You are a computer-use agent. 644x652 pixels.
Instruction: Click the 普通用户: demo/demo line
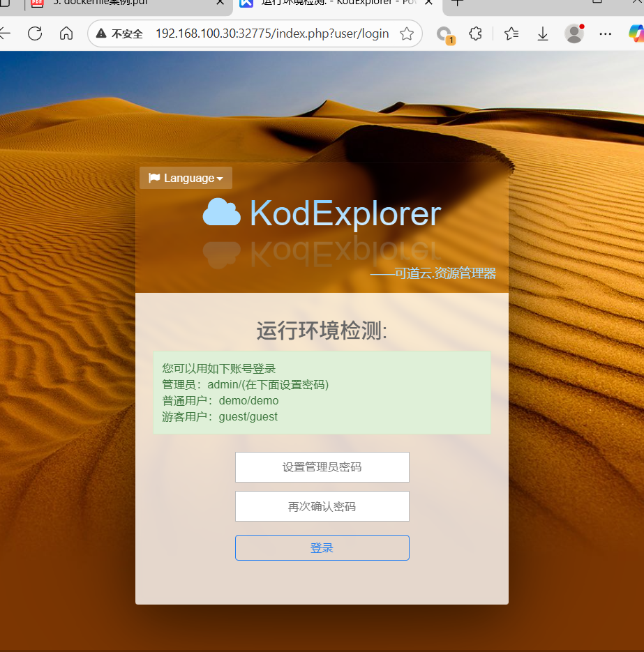coord(220,401)
